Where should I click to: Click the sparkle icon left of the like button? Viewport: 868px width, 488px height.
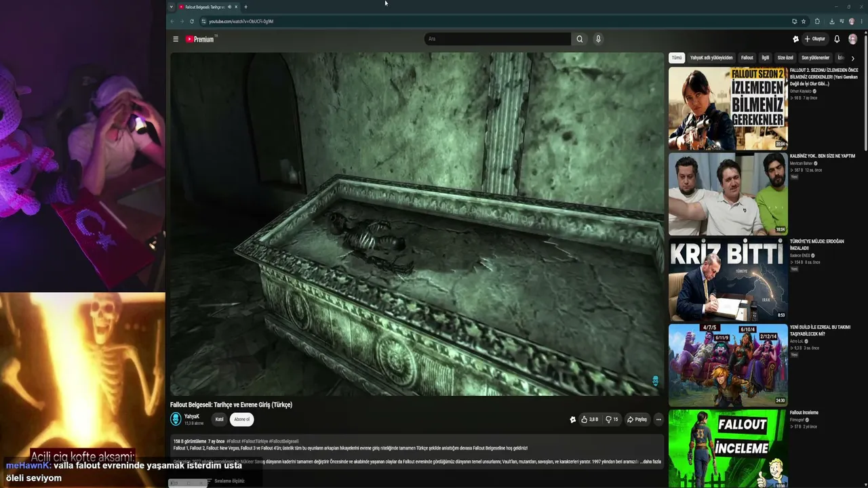click(x=573, y=420)
